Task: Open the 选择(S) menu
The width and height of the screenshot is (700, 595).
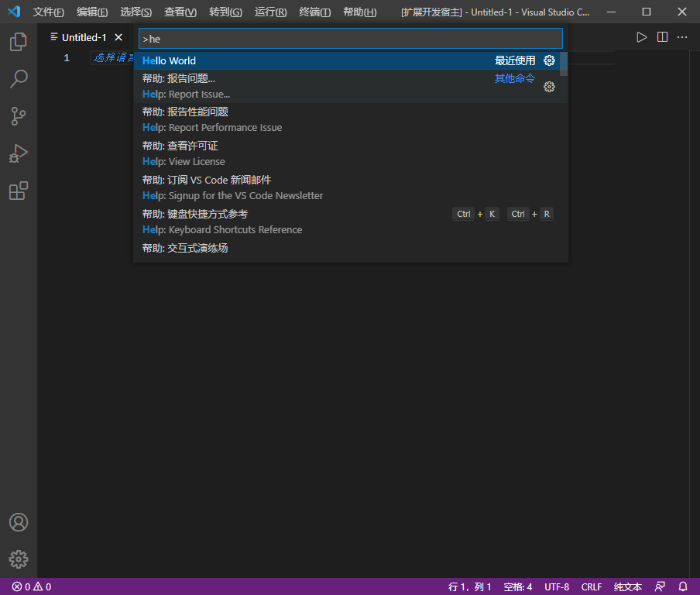Action: tap(136, 12)
